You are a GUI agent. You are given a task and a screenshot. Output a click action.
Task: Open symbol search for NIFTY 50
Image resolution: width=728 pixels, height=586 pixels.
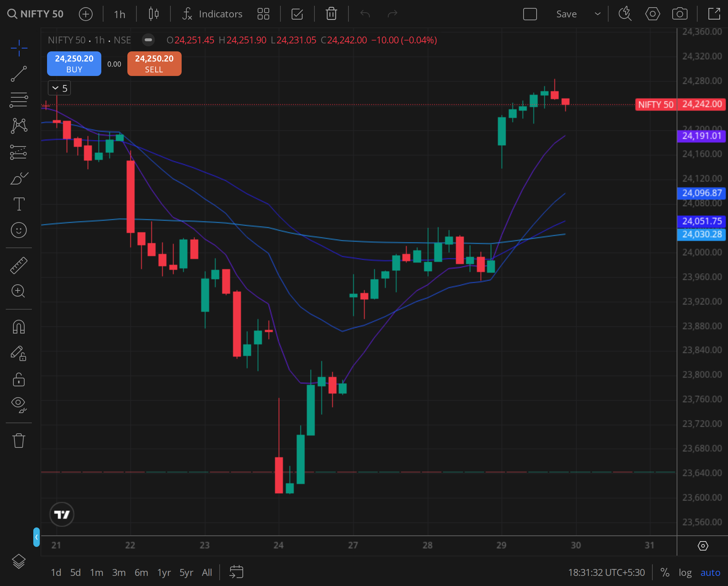click(35, 14)
